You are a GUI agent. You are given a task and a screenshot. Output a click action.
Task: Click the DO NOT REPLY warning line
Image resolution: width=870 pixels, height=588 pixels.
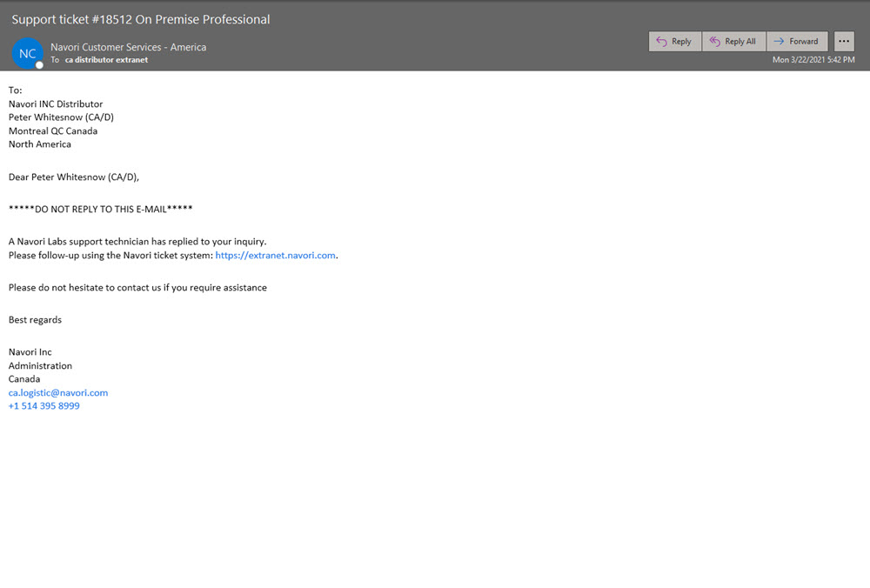point(100,209)
